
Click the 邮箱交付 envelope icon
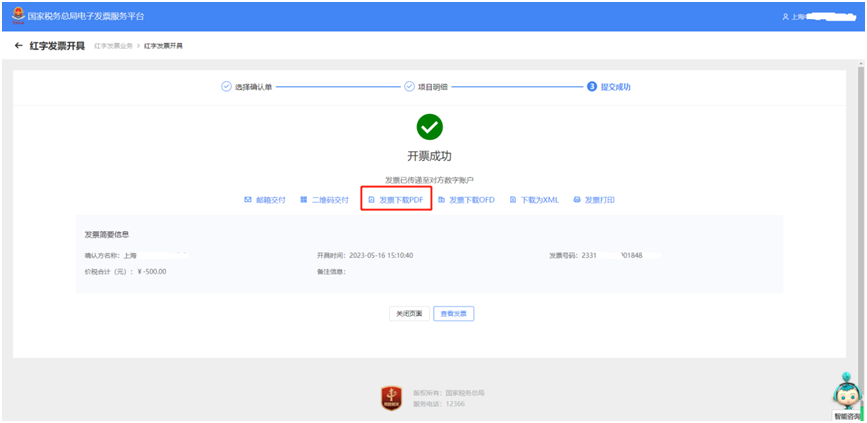pos(248,200)
